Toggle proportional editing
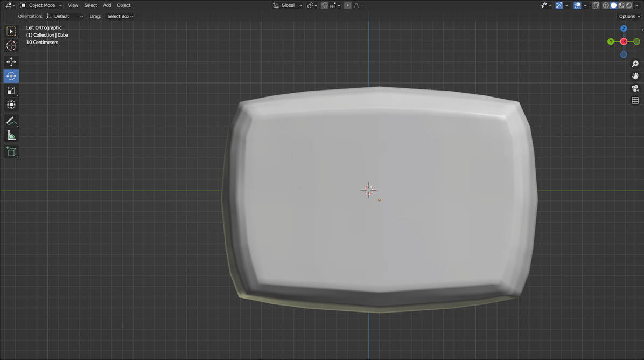This screenshot has width=644, height=360. 347,5
